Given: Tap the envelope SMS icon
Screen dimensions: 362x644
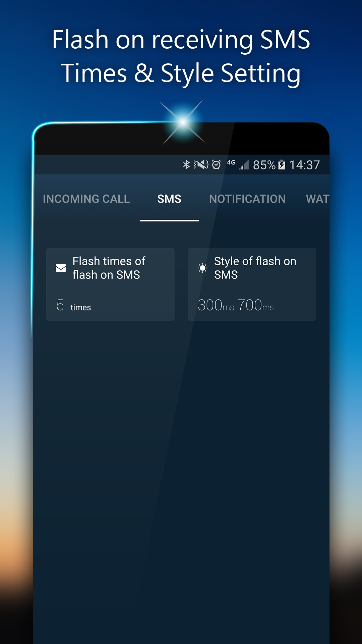Looking at the screenshot, I should 61,268.
